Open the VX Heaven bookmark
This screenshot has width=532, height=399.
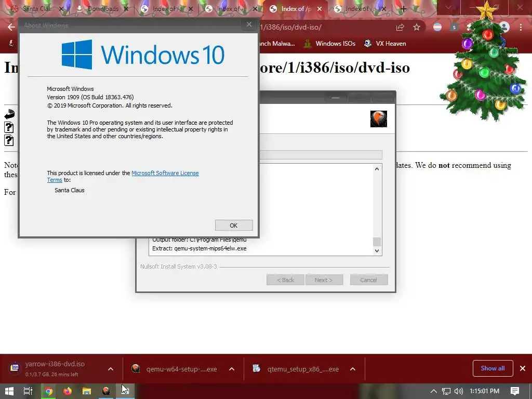(385, 44)
